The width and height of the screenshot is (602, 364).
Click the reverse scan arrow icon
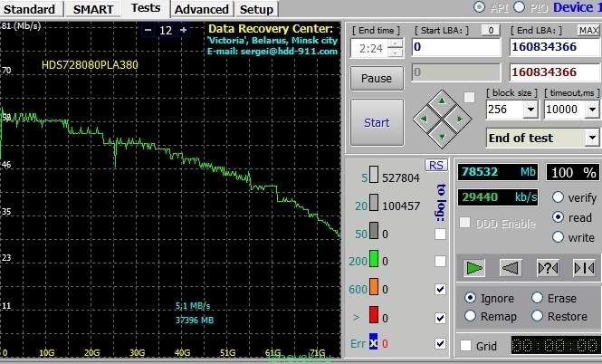tap(511, 267)
